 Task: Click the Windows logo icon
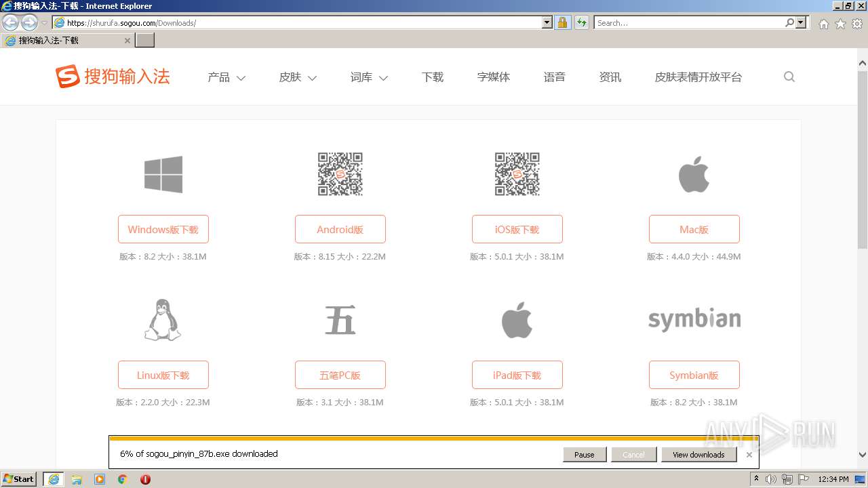(x=163, y=174)
